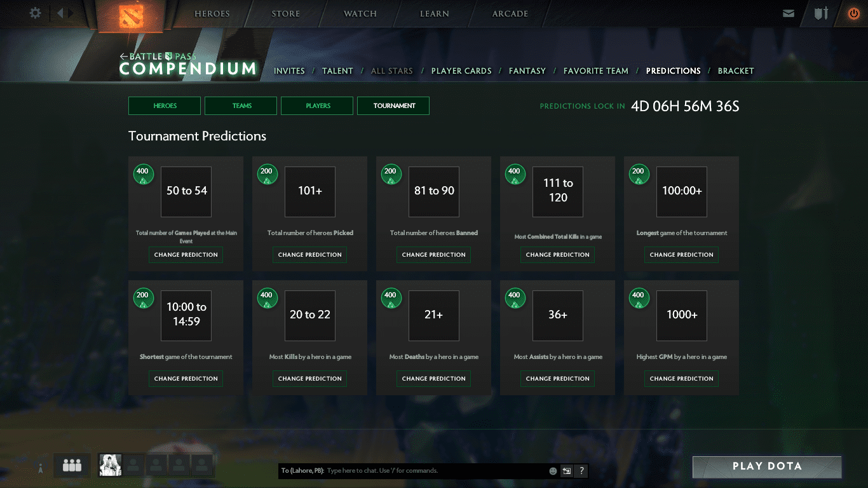Open the settings gear icon
Screen dimensions: 868x488
[36, 13]
